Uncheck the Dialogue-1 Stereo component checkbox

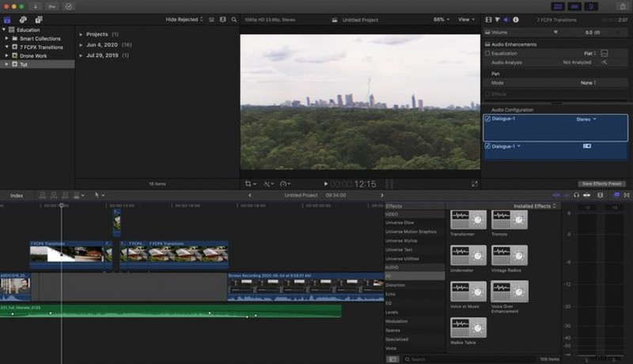tap(487, 119)
